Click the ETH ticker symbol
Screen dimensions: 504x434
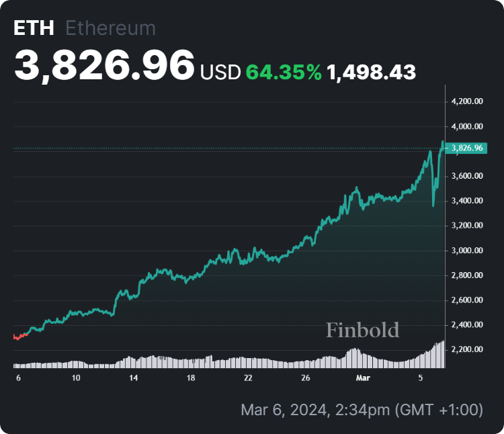[x=34, y=28]
